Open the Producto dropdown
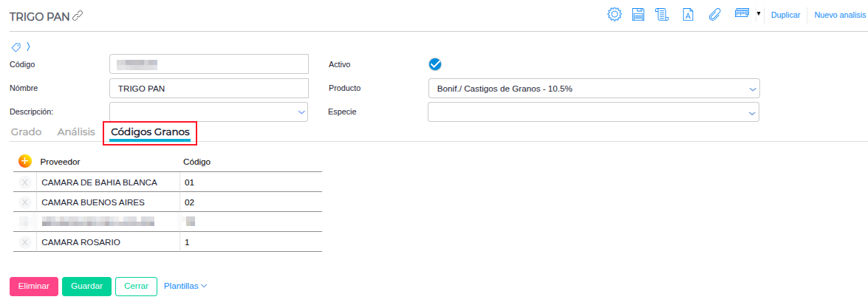The height and width of the screenshot is (308, 868). point(593,89)
